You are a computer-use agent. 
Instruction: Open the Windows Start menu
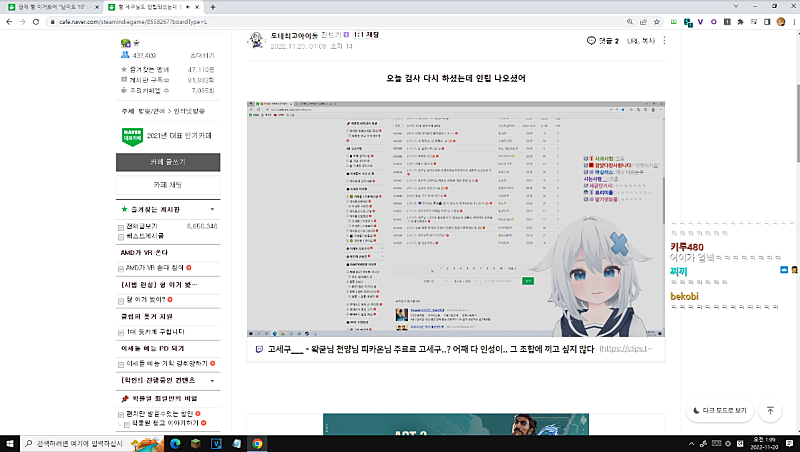(10, 443)
